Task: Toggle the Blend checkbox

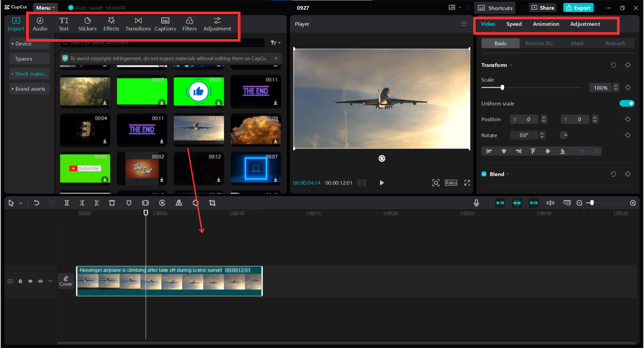Action: 484,174
